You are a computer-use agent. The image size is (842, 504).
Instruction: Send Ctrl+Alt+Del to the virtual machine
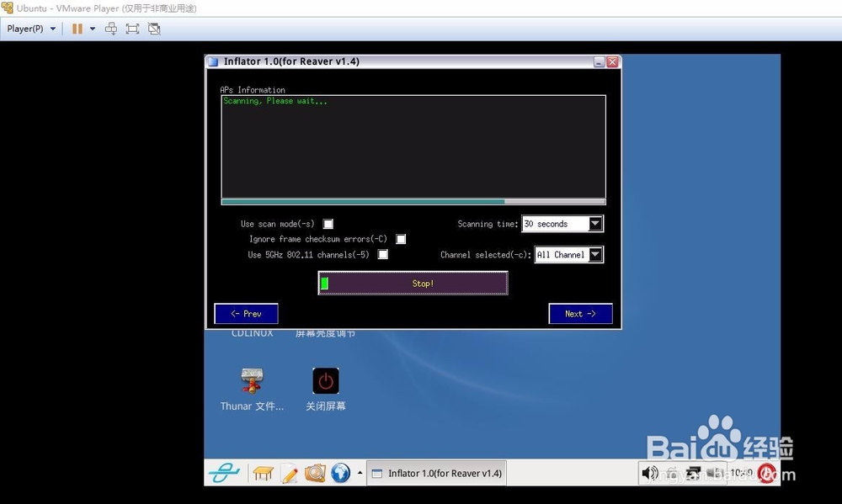[x=111, y=29]
